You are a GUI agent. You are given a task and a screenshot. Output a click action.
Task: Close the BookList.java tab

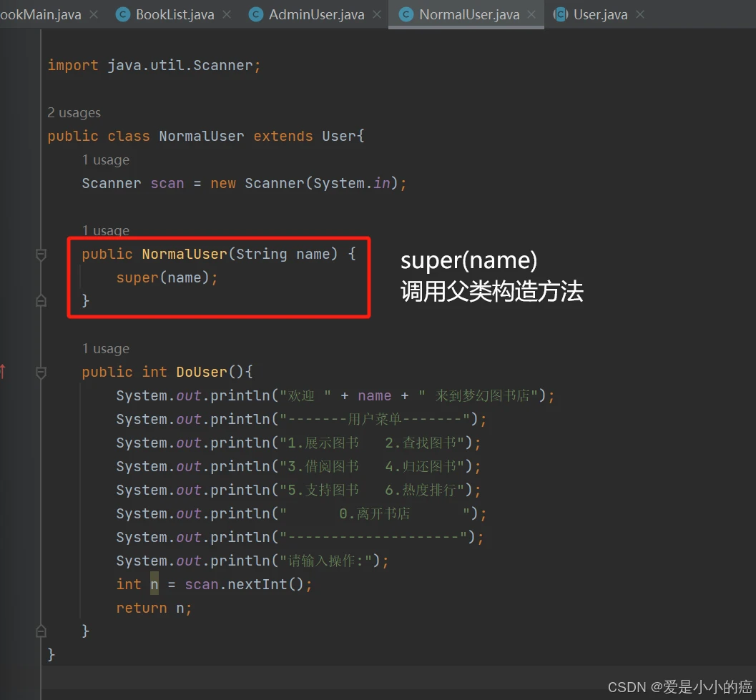(227, 14)
